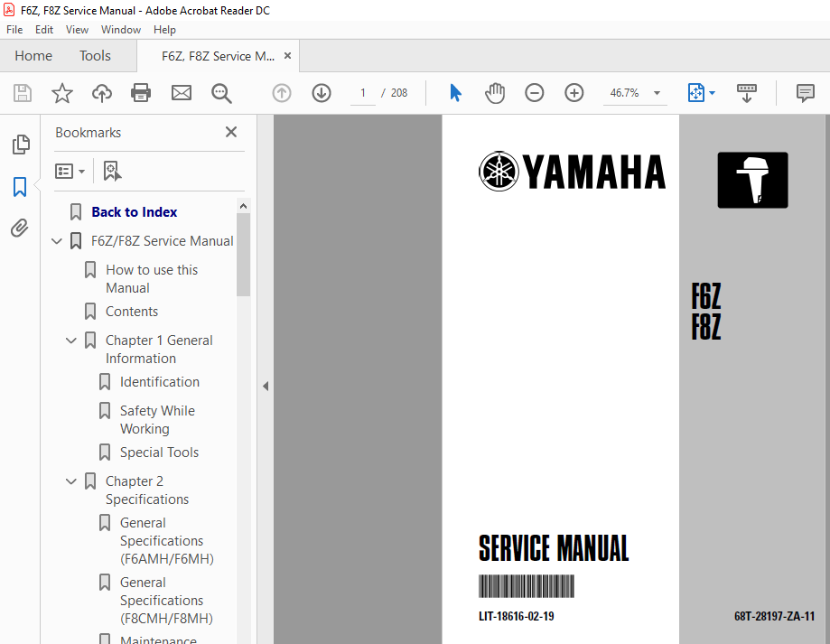Image resolution: width=830 pixels, height=644 pixels.
Task: Open the zoom percentage dropdown arrow
Action: click(x=657, y=93)
